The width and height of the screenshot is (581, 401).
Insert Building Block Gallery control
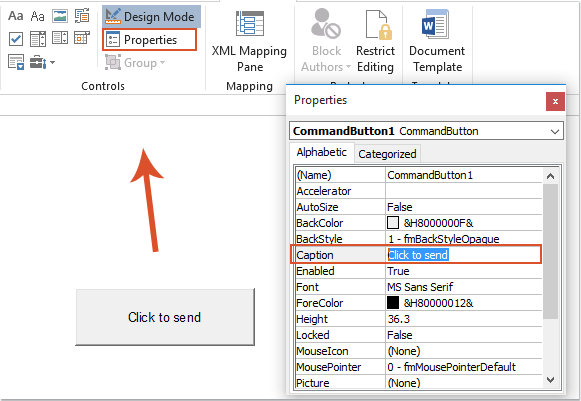(82, 16)
